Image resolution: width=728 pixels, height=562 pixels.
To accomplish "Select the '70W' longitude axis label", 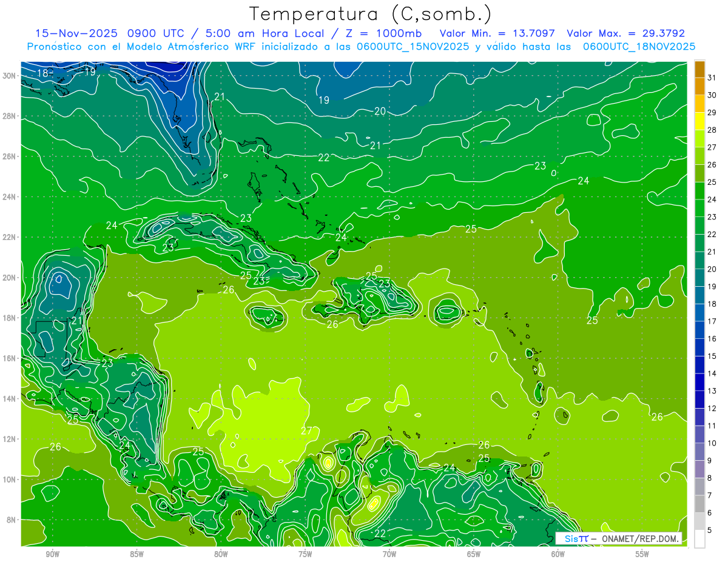I will click(389, 554).
